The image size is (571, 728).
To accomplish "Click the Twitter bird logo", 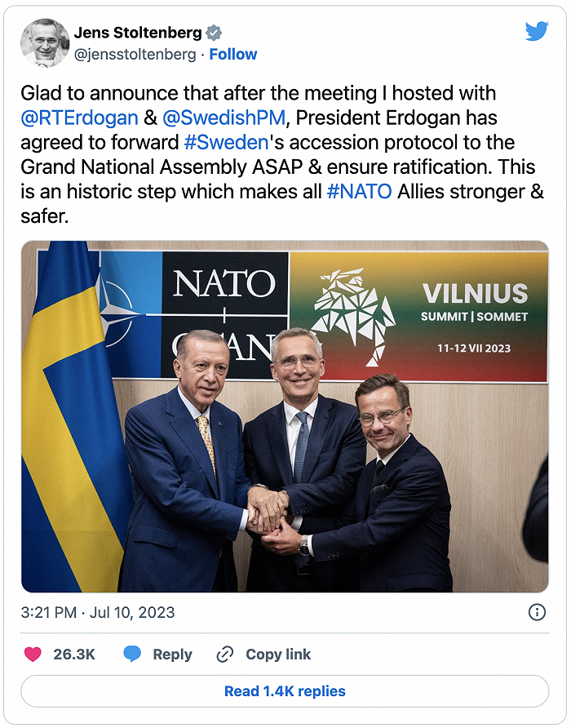I will point(536,32).
